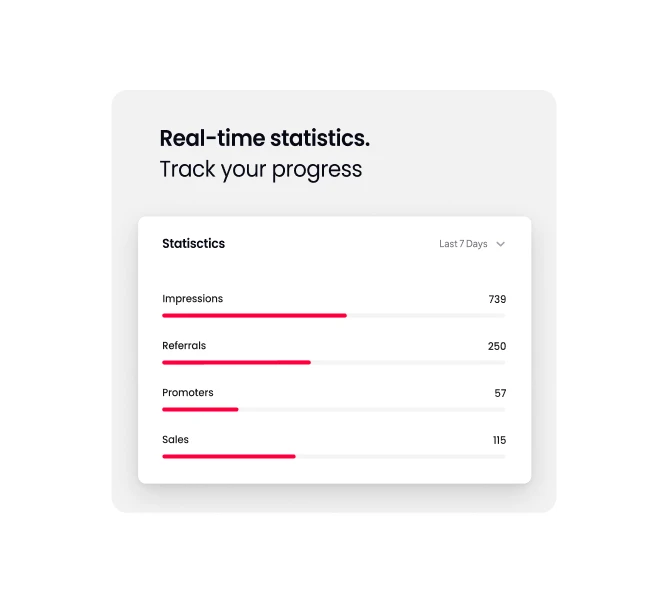Click the Referrals value 250
This screenshot has height=595, width=662.
pos(496,346)
